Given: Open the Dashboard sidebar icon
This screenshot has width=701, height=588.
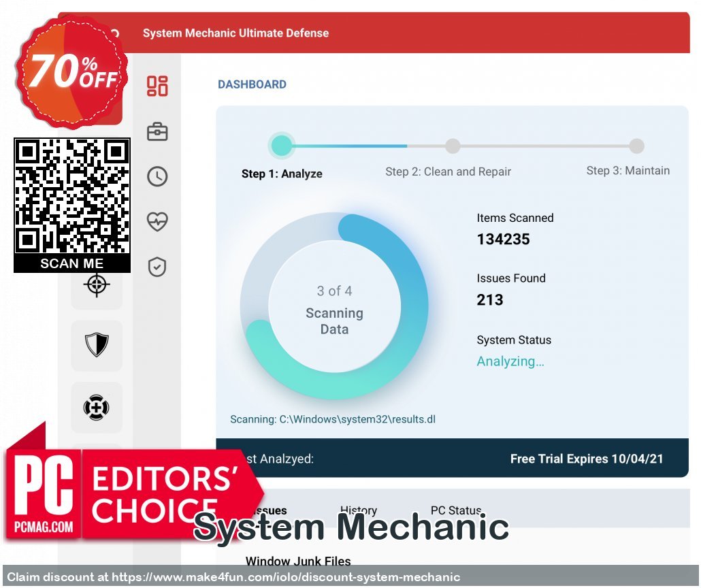Looking at the screenshot, I should pyautogui.click(x=157, y=86).
